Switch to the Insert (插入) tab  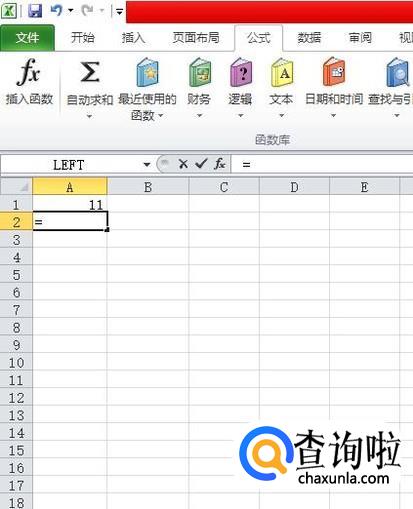[x=133, y=38]
